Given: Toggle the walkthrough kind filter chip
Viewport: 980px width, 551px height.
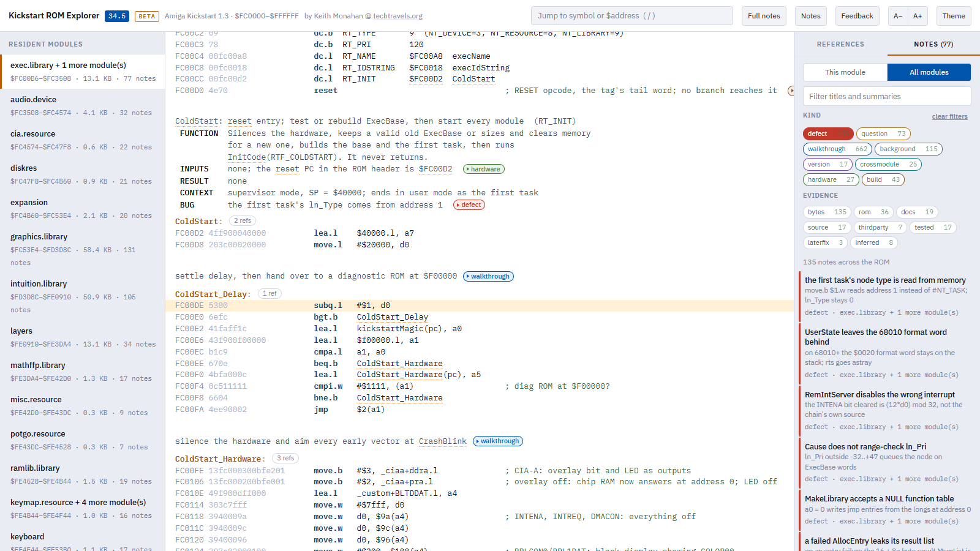Looking at the screenshot, I should click(x=837, y=149).
